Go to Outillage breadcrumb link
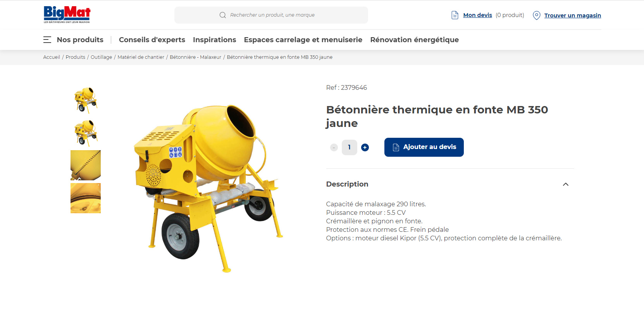 101,57
